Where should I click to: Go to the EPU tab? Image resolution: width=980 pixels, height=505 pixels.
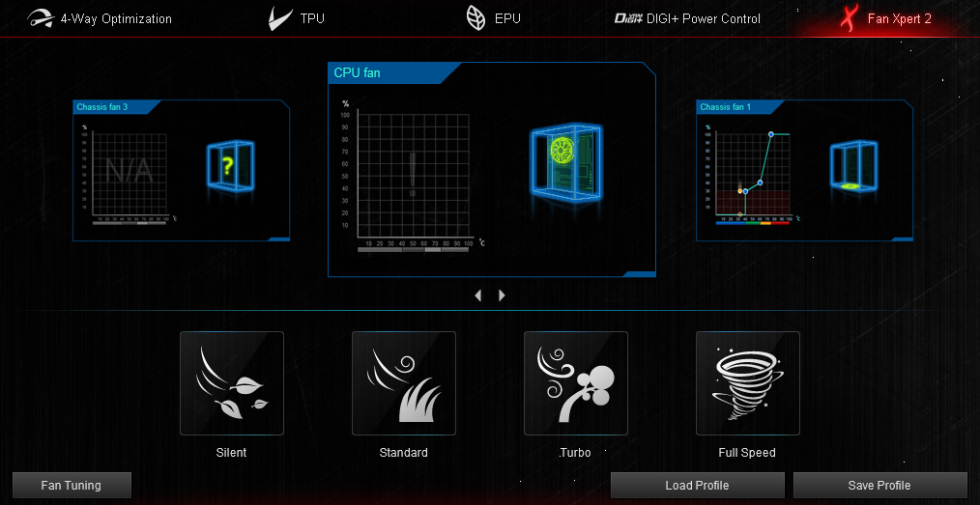tap(493, 18)
